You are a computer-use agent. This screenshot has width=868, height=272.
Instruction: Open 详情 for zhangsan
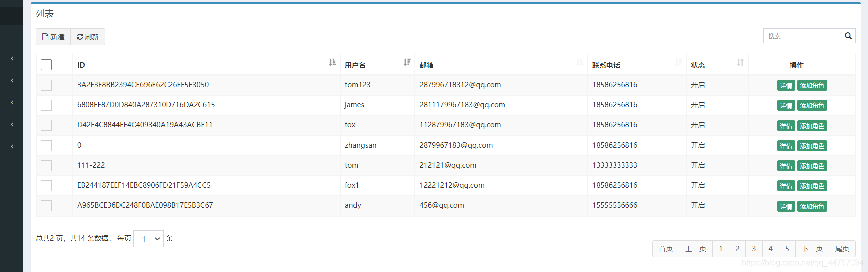click(x=786, y=146)
